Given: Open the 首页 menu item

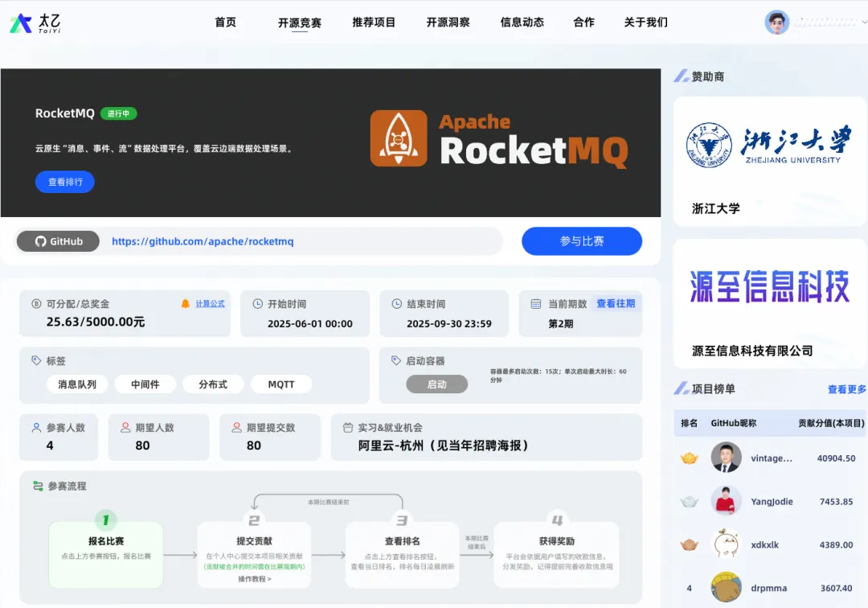Looking at the screenshot, I should pos(225,23).
